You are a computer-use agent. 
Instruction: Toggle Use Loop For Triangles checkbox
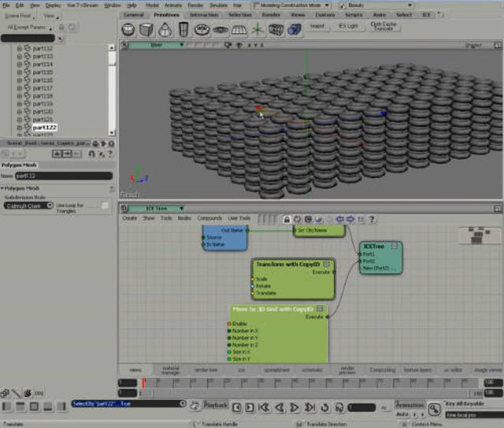pos(105,206)
